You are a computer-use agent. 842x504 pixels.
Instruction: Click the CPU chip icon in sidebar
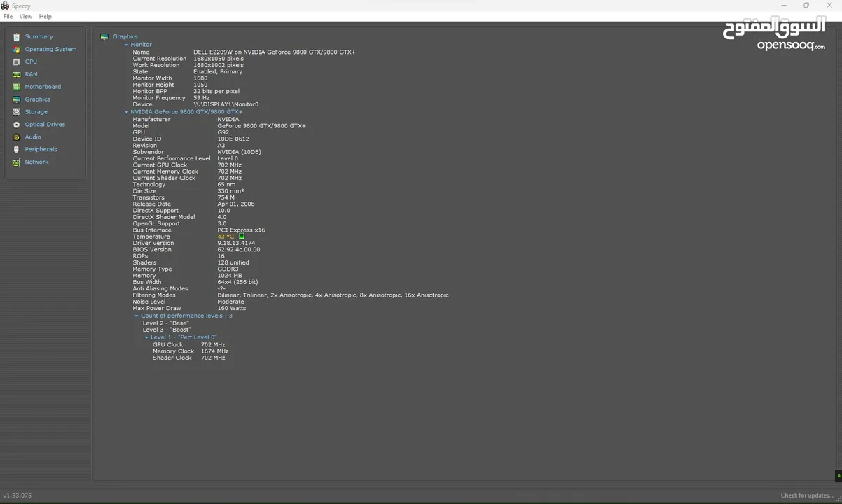point(17,62)
